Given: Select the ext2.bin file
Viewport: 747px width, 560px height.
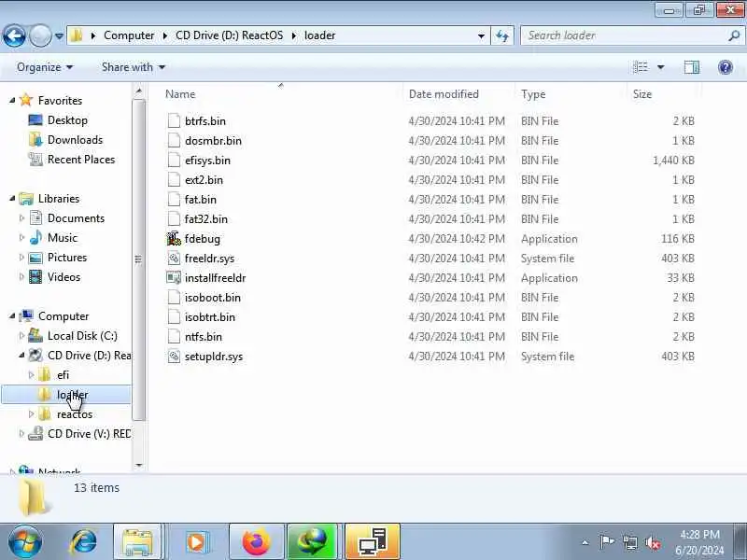Looking at the screenshot, I should click(204, 180).
